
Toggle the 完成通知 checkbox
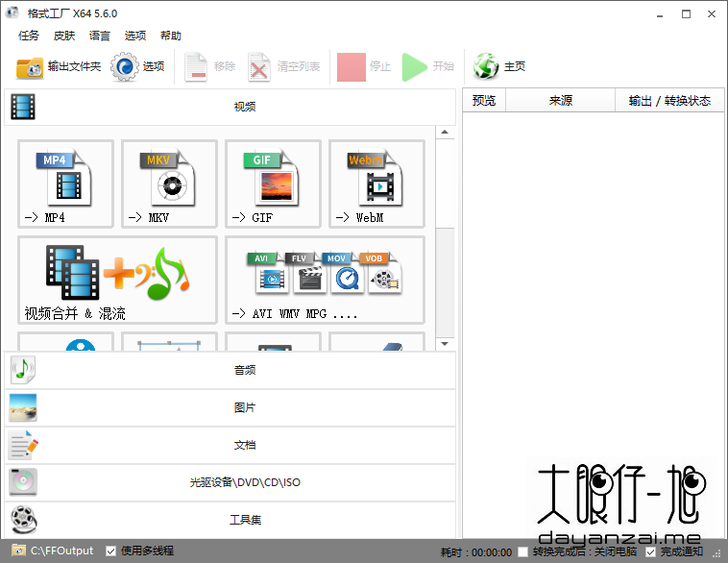click(x=650, y=551)
